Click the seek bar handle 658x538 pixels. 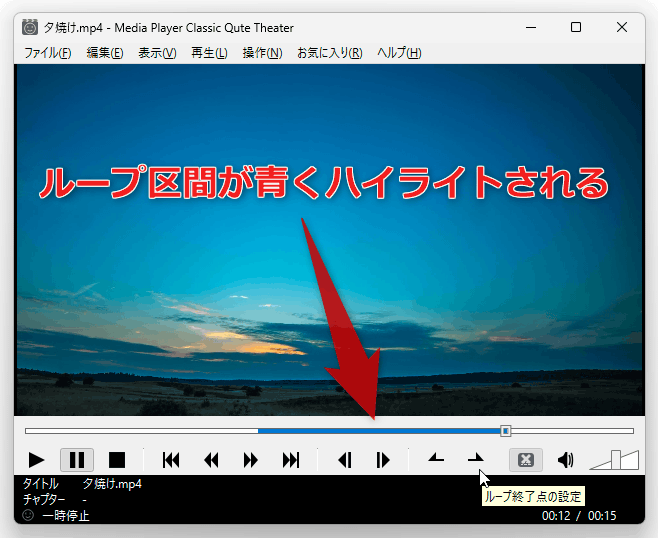(506, 431)
